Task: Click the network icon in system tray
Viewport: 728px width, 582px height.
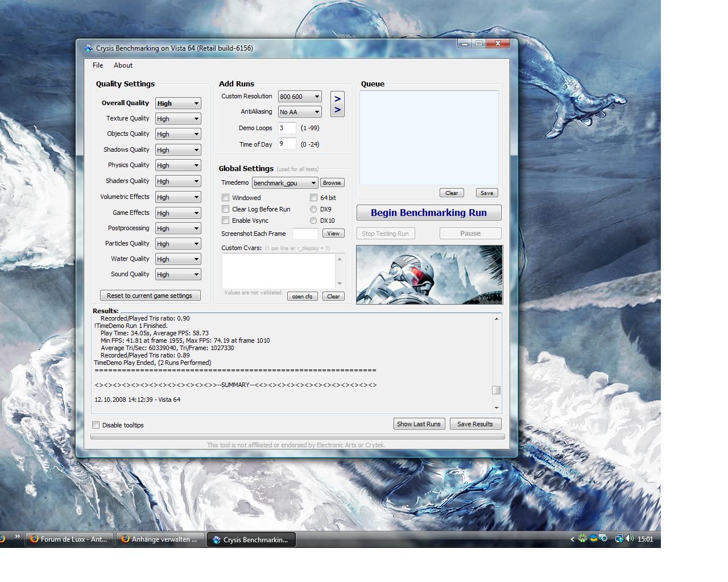Action: pyautogui.click(x=619, y=539)
